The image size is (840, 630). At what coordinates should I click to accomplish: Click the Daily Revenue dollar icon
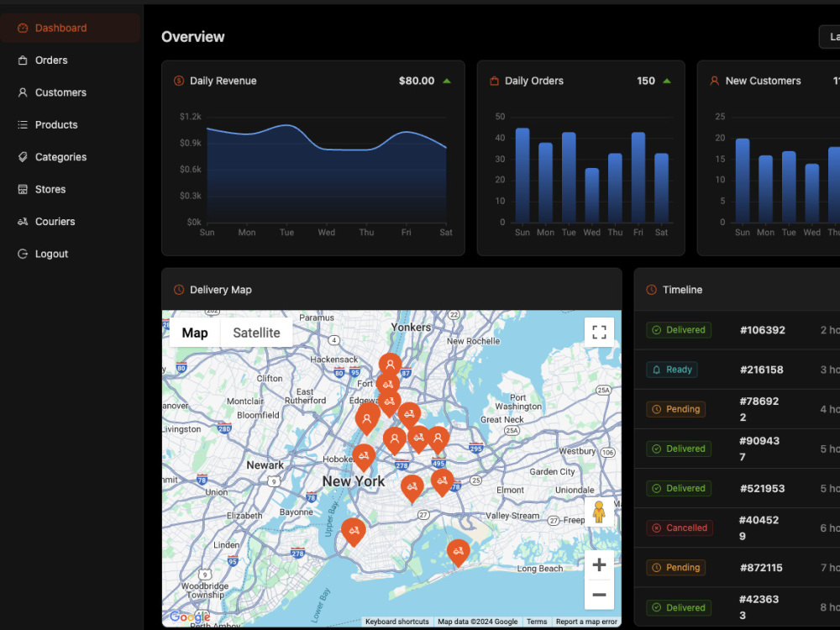point(179,81)
